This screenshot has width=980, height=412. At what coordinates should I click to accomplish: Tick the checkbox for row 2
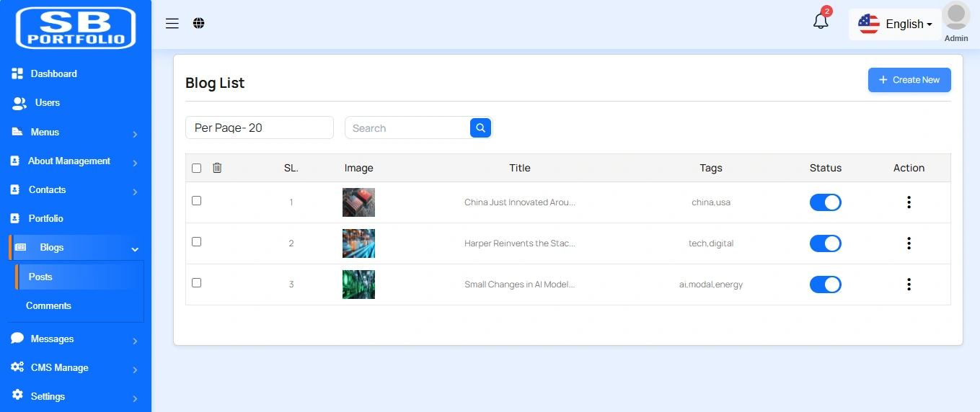(x=197, y=242)
